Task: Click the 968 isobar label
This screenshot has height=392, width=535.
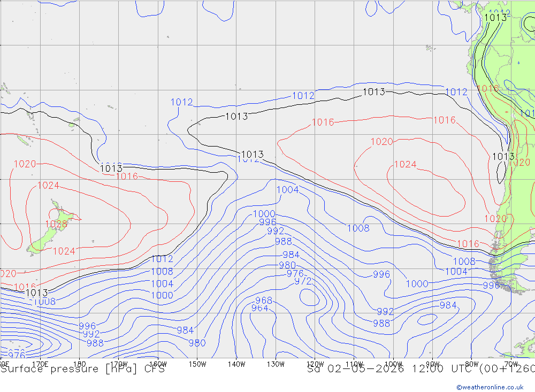Action: (264, 300)
